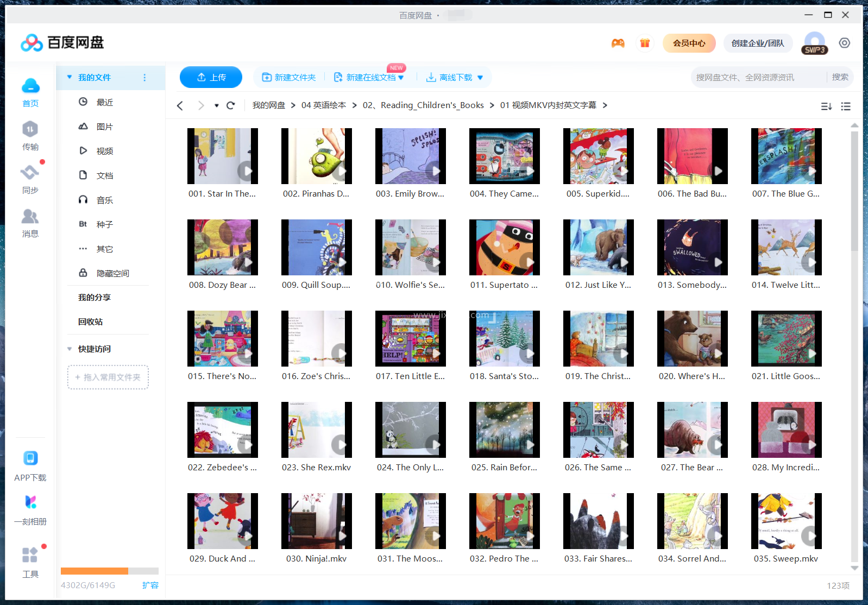Open the gift box icon in header
This screenshot has height=605, width=868.
(645, 43)
